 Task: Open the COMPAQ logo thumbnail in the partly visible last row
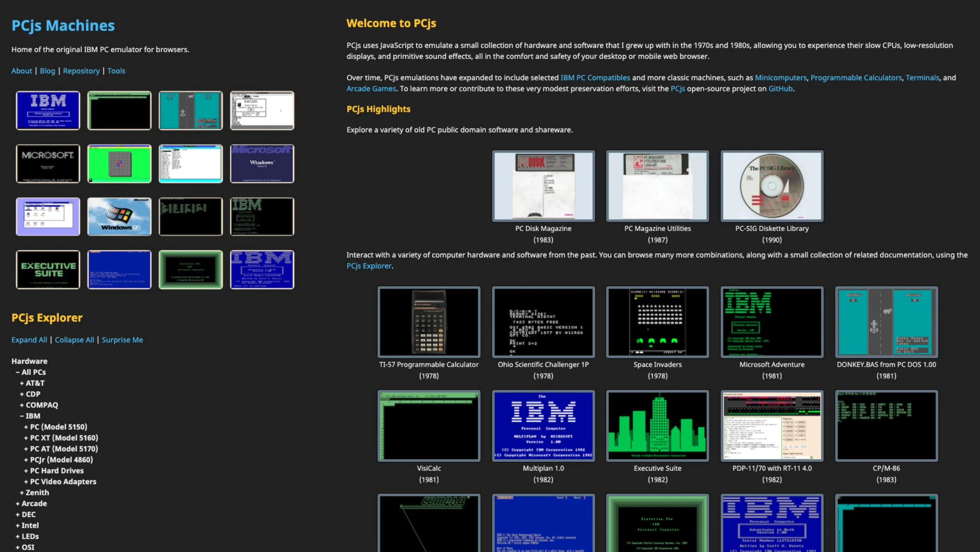pos(429,523)
